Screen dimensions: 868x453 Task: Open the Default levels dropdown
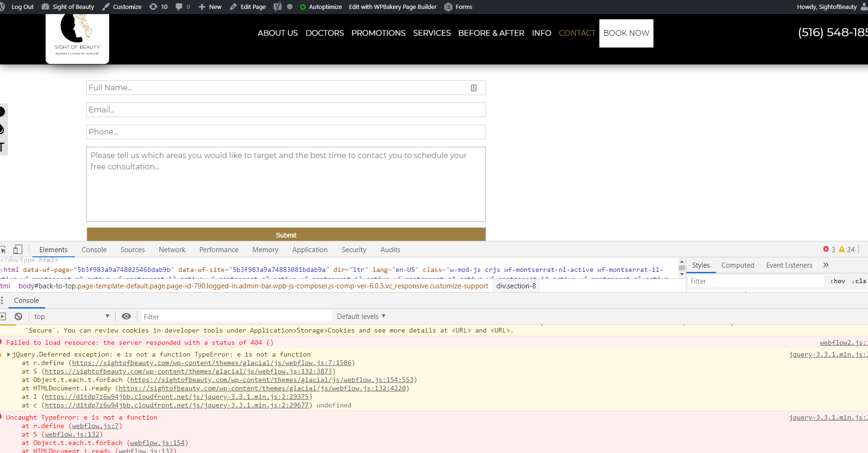(361, 317)
